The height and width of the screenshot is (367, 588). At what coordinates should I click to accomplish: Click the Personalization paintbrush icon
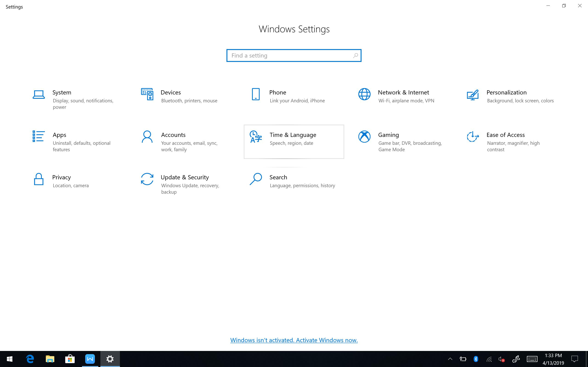coord(473,95)
